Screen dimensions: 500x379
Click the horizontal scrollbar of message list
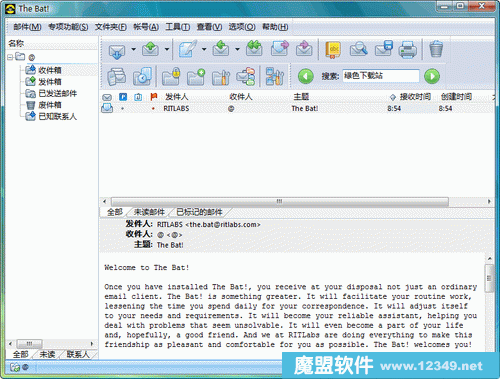pyautogui.click(x=280, y=201)
